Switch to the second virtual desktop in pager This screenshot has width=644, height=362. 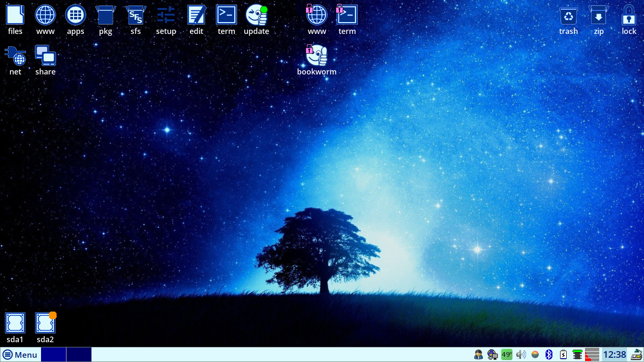(79, 355)
